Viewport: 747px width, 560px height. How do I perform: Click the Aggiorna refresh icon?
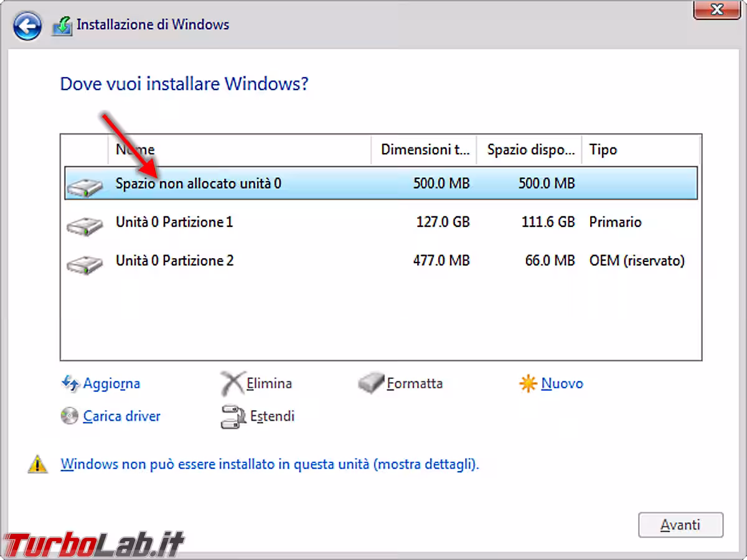pyautogui.click(x=70, y=383)
